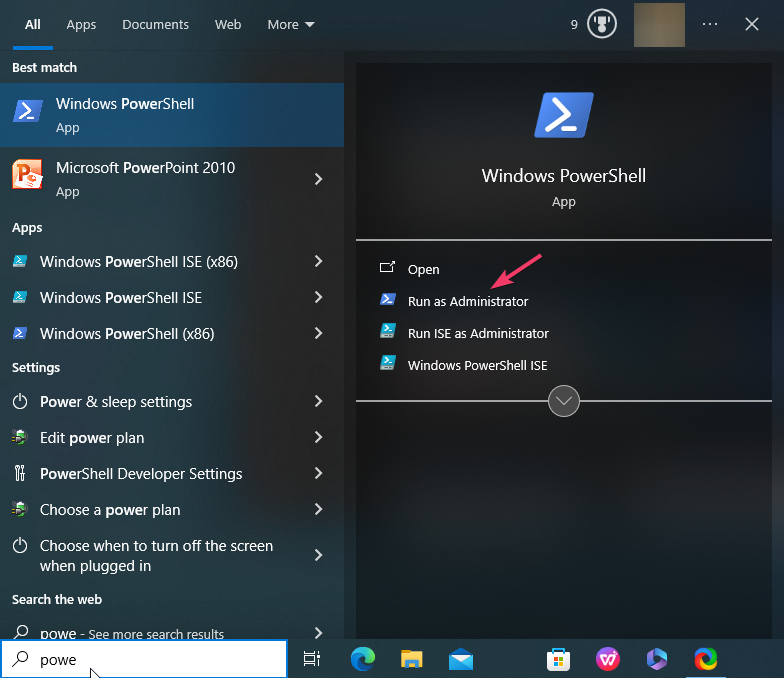Expand the turn off the screen result chevron
The width and height of the screenshot is (784, 678).
point(318,555)
